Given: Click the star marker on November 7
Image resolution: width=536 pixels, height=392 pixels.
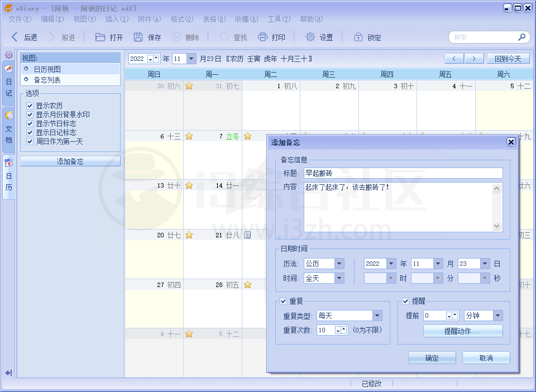Looking at the screenshot, I should (x=247, y=136).
